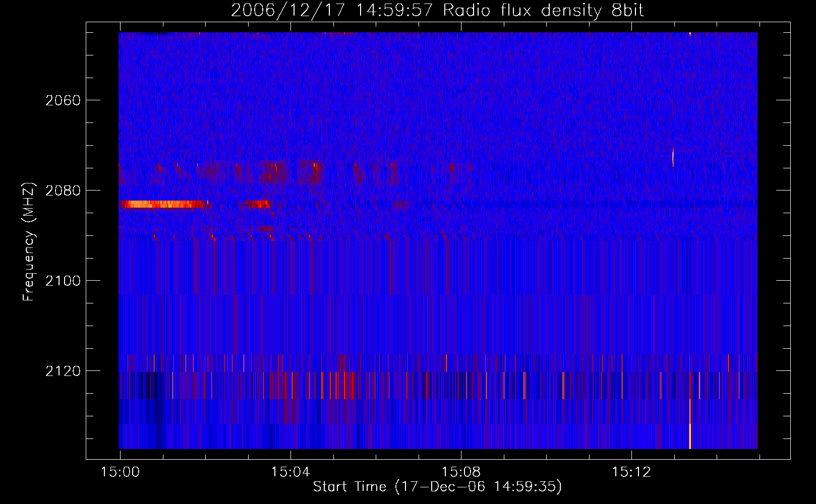Click the "Frequency (MHZ)" y-axis label
The width and height of the screenshot is (816, 504).
pyautogui.click(x=29, y=242)
